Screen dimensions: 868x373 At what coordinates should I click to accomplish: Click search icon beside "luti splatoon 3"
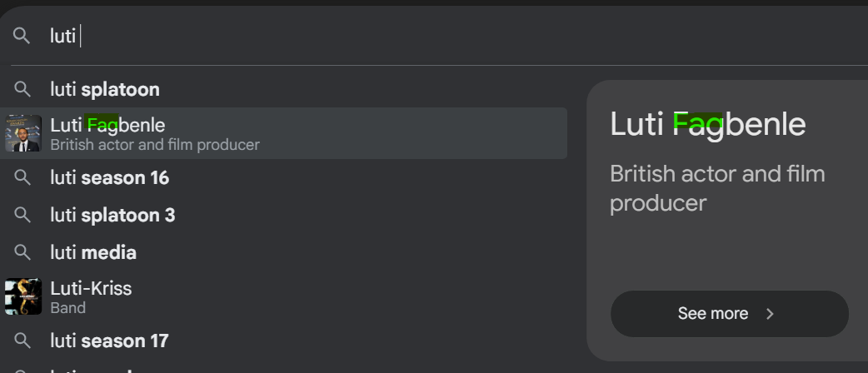(x=23, y=215)
